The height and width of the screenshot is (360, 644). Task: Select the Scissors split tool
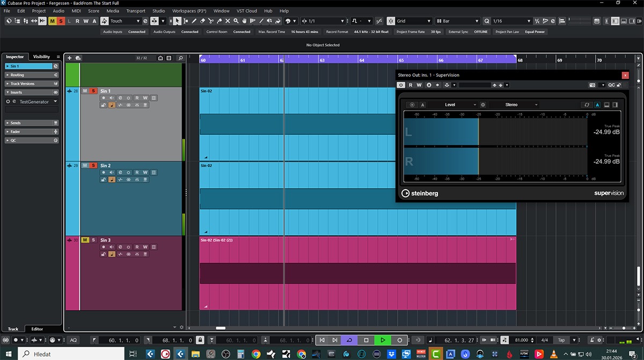click(x=211, y=21)
